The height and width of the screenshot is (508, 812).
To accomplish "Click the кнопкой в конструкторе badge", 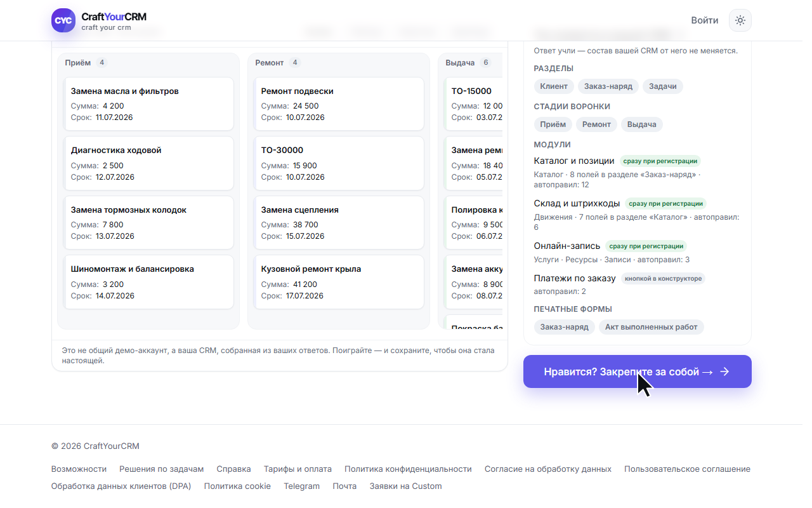I will [x=663, y=279].
